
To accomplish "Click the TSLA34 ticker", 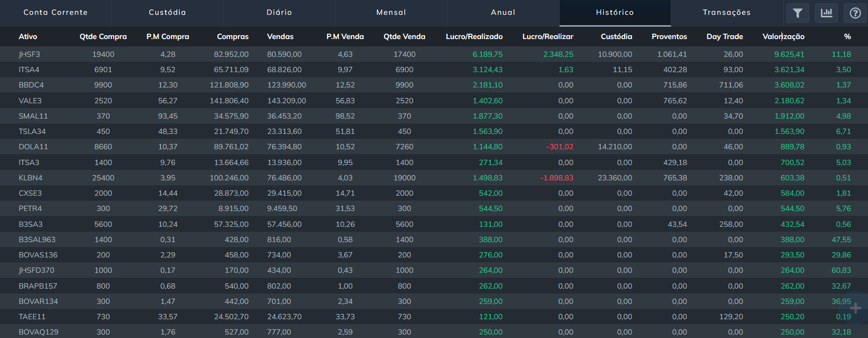I will point(32,131).
